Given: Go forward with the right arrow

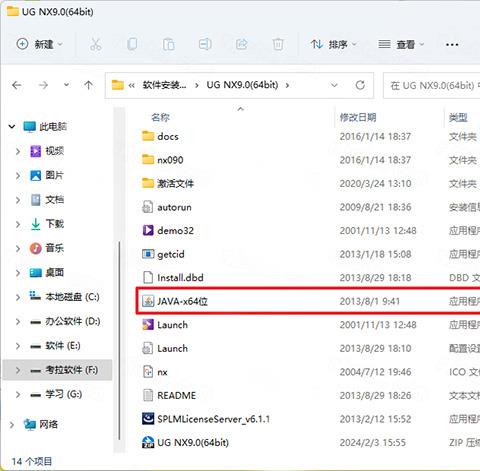Looking at the screenshot, I should (x=43, y=86).
